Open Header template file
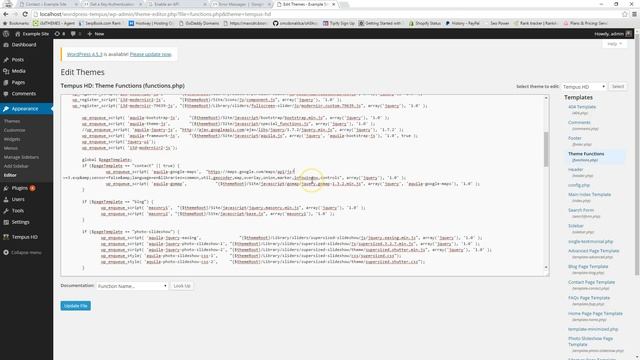 click(x=576, y=169)
